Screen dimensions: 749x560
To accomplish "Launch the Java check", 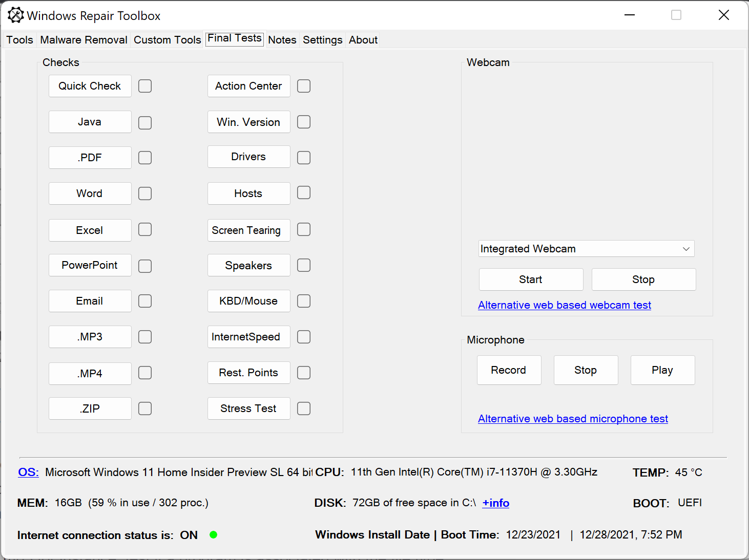I will [x=90, y=122].
